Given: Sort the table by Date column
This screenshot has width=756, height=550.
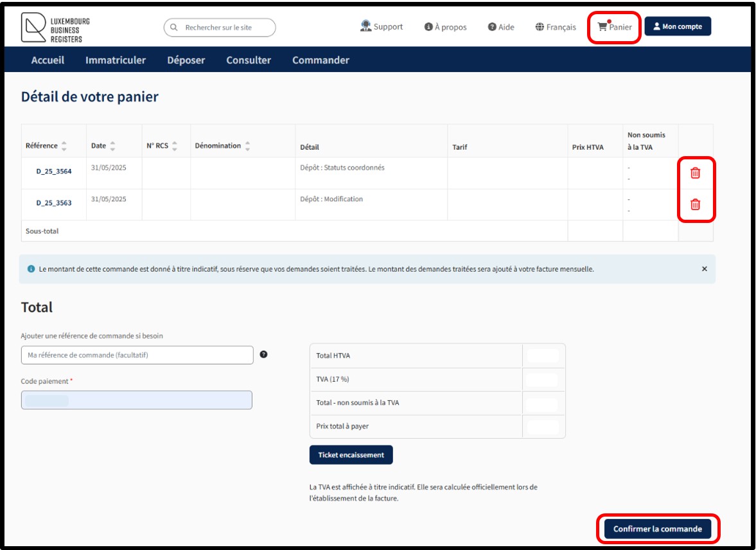Looking at the screenshot, I should coord(112,146).
